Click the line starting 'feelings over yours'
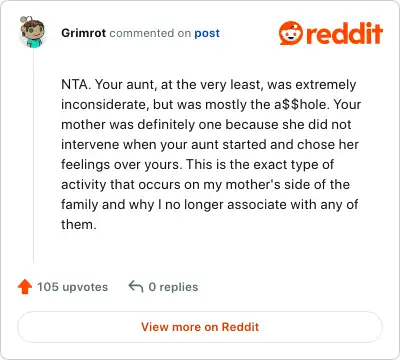 pos(197,164)
